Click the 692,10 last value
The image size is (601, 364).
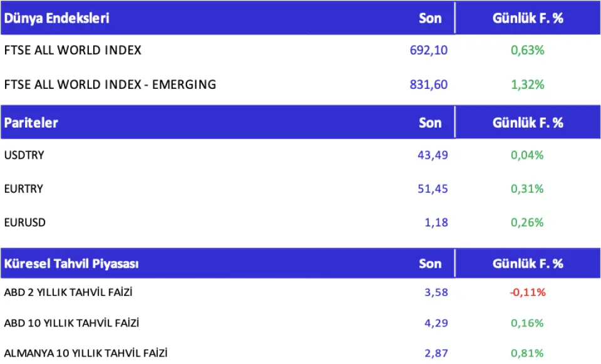[x=429, y=51]
